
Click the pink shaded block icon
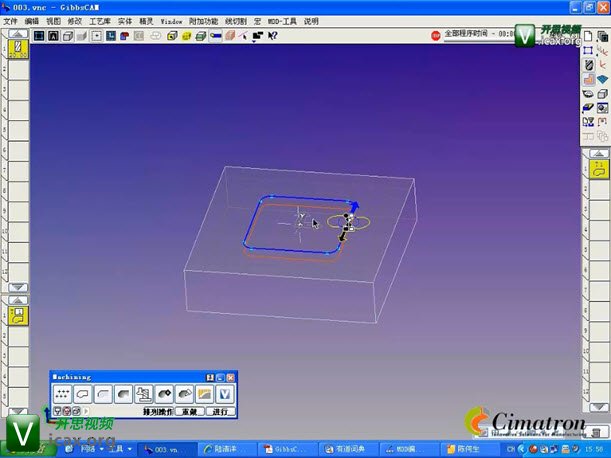point(230,36)
